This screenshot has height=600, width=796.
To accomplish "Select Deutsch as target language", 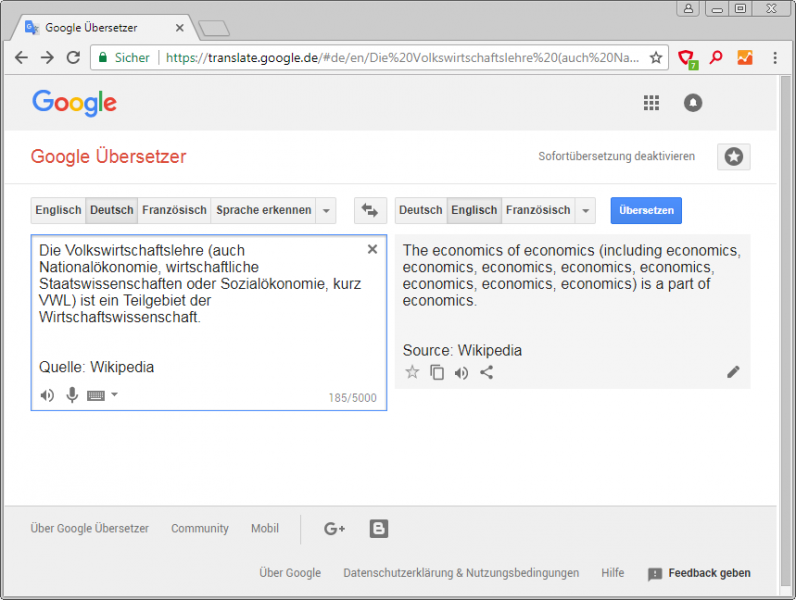I will point(421,210).
